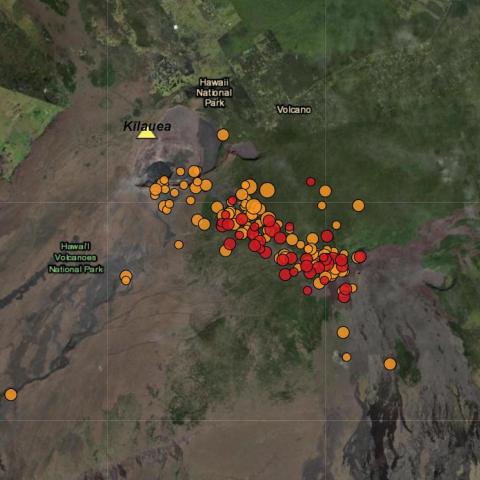The image size is (480, 480).
Task: Click the green Hawaii Volcanoes National Park label
Action: (76, 258)
